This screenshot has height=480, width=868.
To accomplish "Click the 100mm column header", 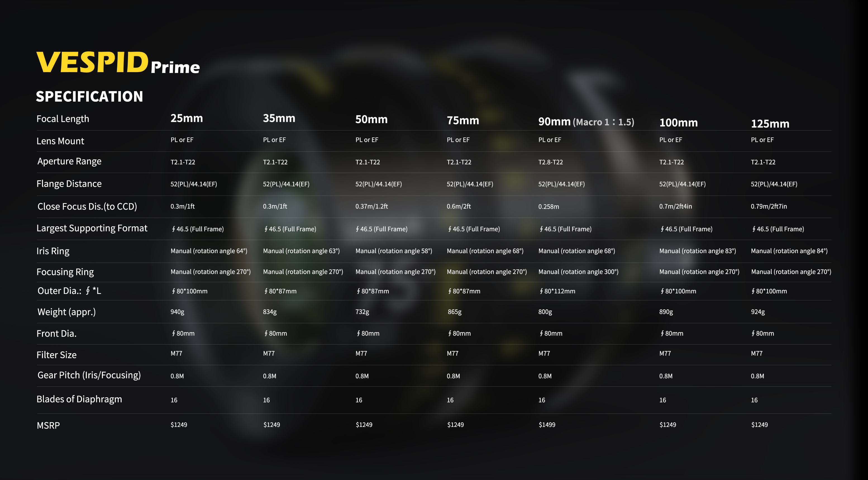I will coord(678,123).
